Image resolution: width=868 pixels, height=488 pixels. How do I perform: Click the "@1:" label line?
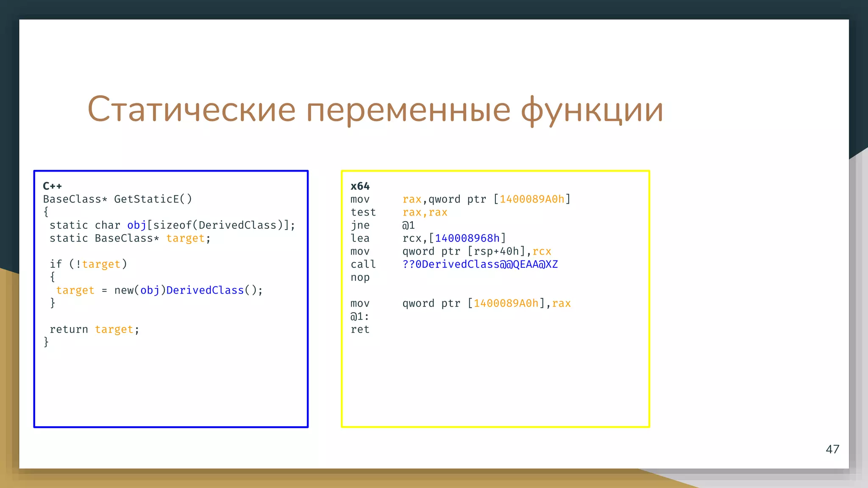coord(360,316)
